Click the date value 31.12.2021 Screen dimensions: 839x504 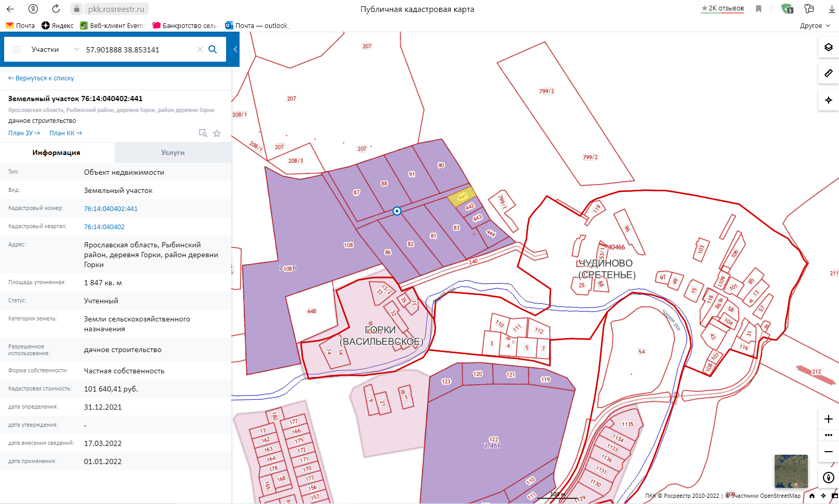pos(103,407)
